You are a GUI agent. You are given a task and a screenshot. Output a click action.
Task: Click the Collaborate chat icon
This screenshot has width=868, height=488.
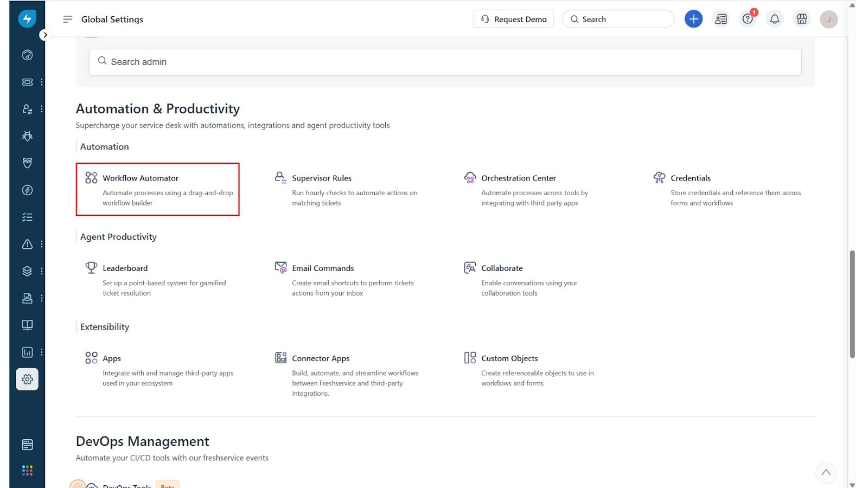(470, 267)
